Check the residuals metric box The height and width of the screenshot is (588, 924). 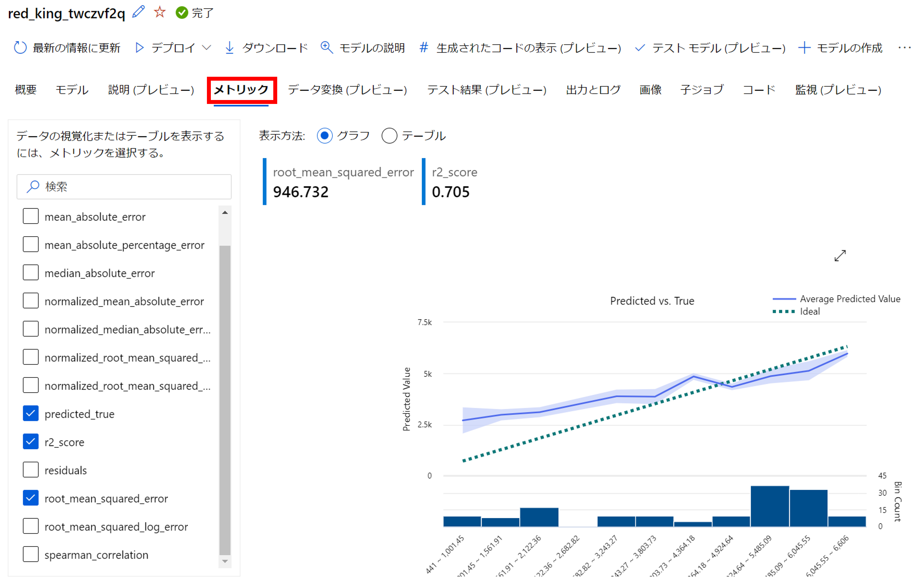pos(31,470)
